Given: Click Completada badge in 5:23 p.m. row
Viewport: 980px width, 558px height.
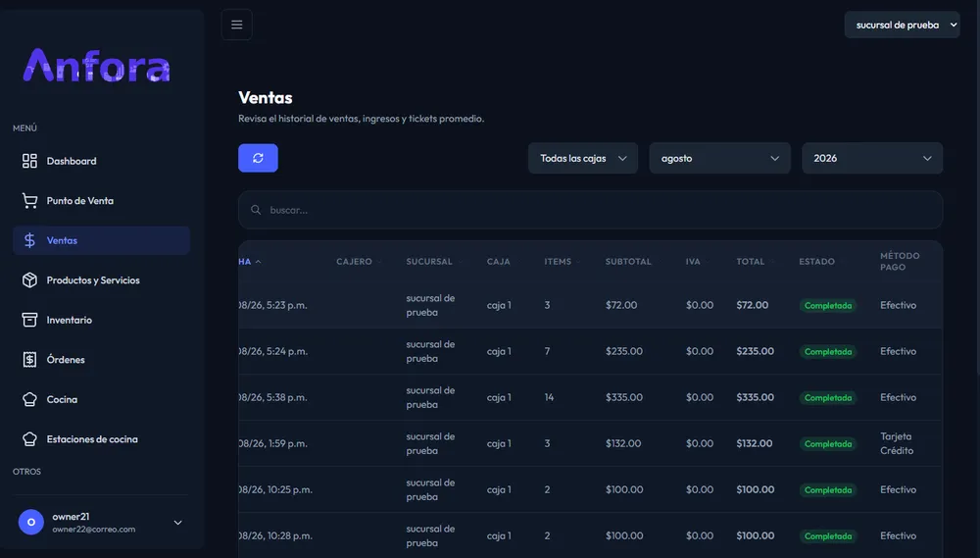Looking at the screenshot, I should point(827,305).
